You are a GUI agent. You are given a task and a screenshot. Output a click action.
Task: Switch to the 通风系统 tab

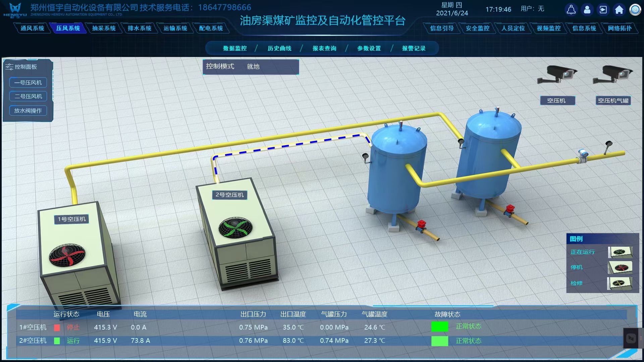coord(32,28)
